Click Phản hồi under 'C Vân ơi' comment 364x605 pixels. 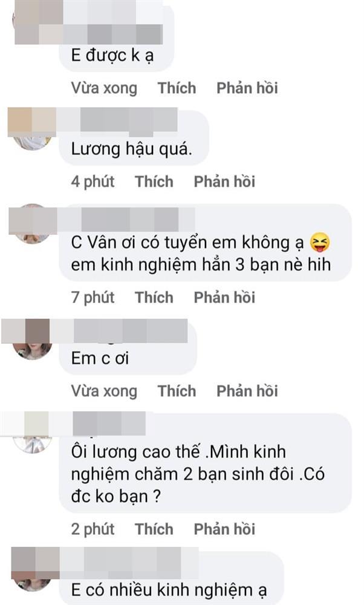coord(224,298)
